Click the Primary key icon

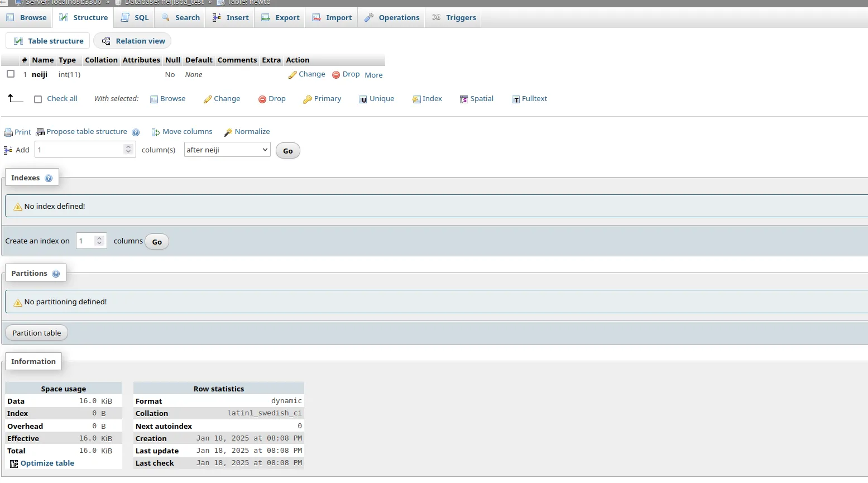pos(308,99)
